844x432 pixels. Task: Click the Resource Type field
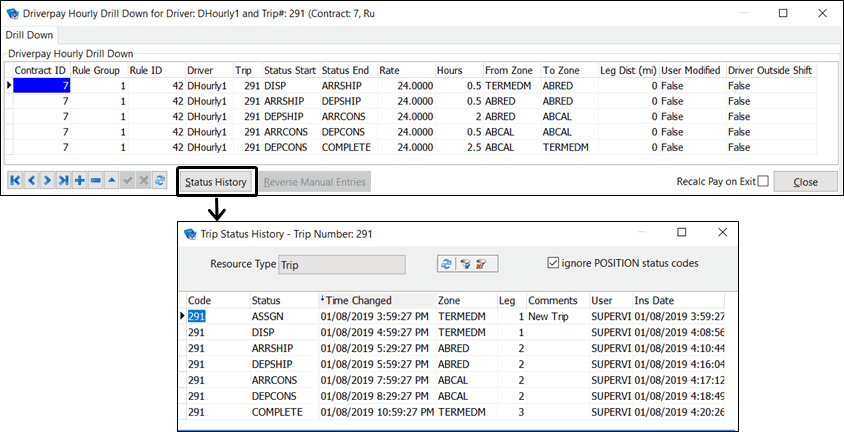point(340,265)
